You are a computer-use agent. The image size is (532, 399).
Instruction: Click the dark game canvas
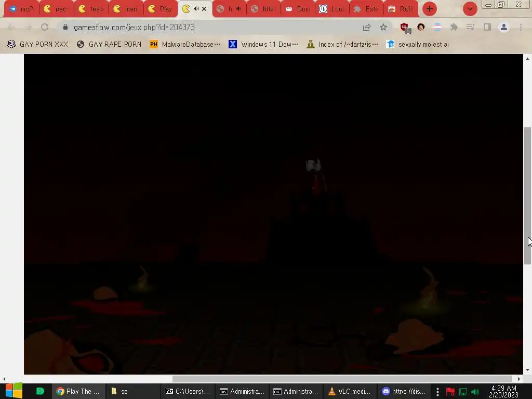273,214
